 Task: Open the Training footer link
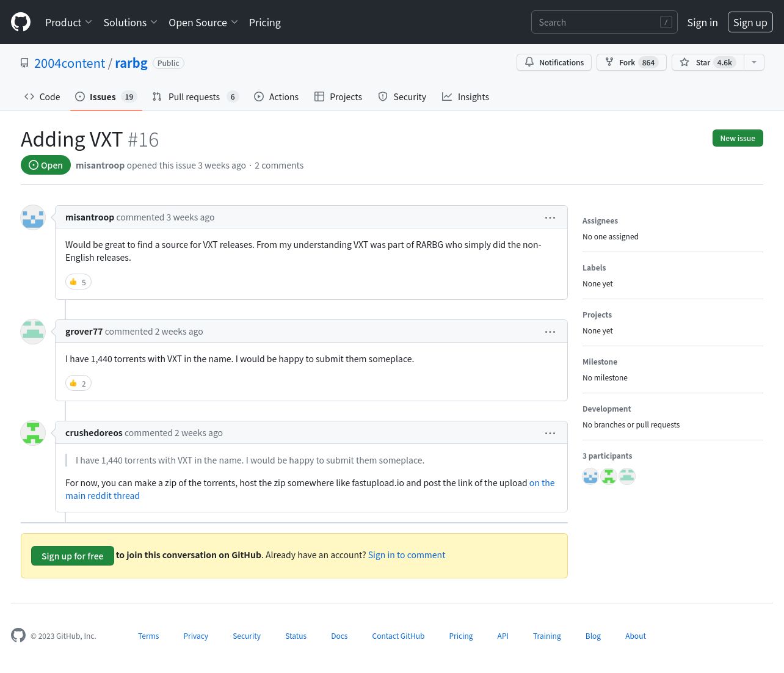[x=547, y=636]
